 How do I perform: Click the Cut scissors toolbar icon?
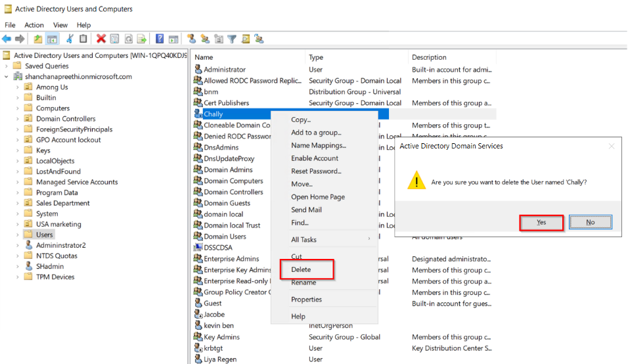coord(70,39)
